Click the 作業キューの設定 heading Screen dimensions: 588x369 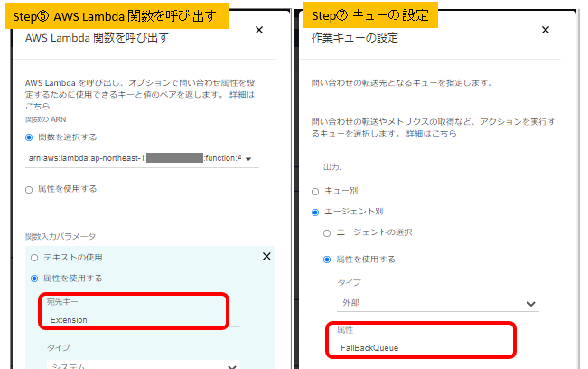pyautogui.click(x=354, y=38)
